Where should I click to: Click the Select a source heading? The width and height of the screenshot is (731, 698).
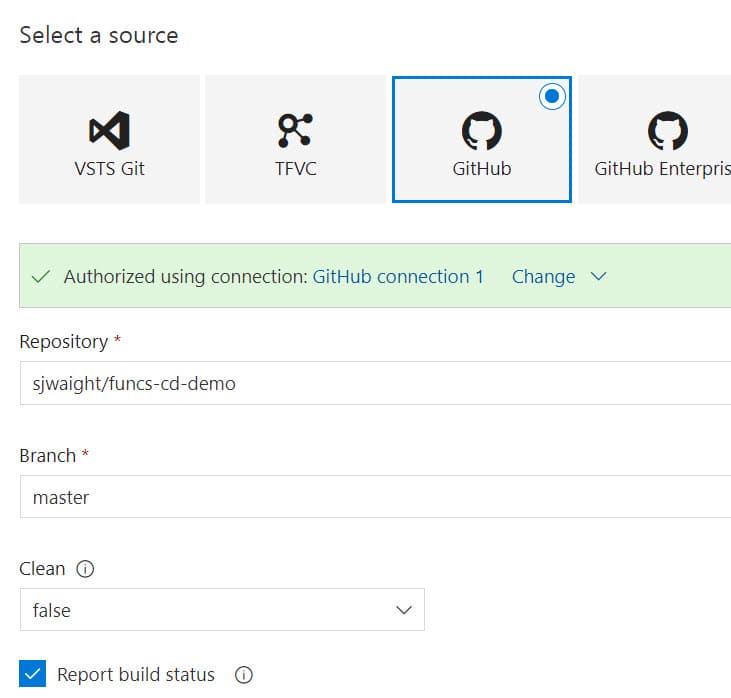tap(99, 35)
